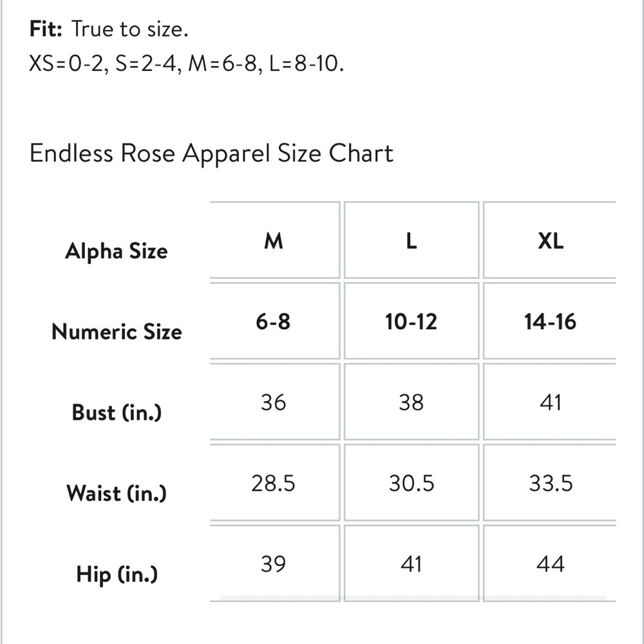The image size is (644, 644).
Task: Click the bust value 38 cell
Action: point(412,402)
